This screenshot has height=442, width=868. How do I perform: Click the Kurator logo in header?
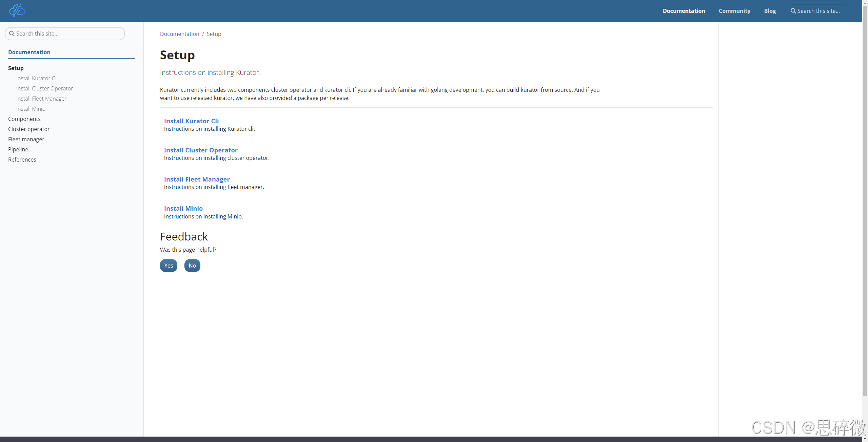click(17, 10)
